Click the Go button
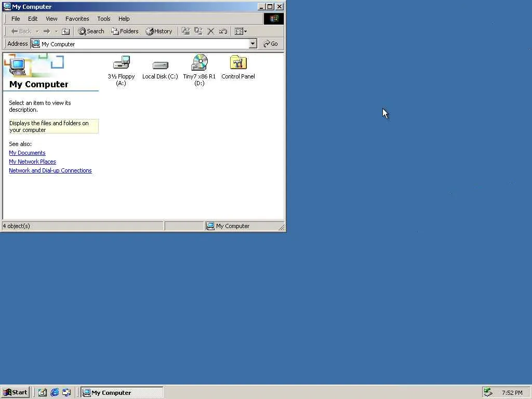 coord(271,44)
